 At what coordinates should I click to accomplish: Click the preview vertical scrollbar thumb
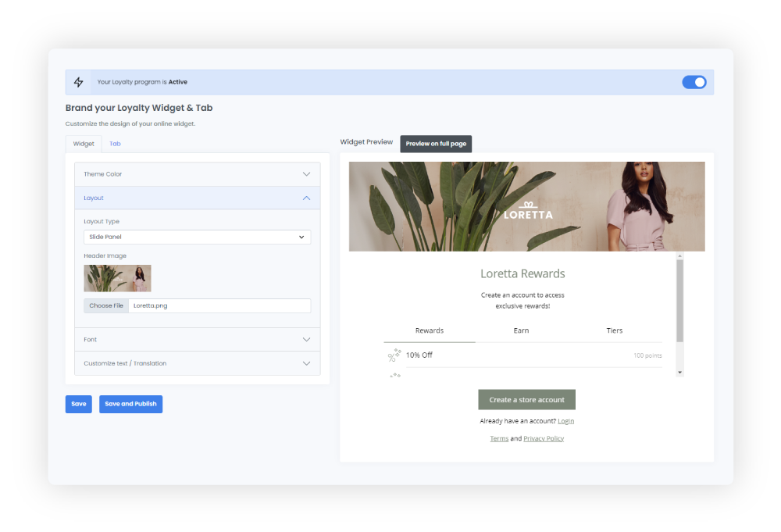tap(680, 301)
